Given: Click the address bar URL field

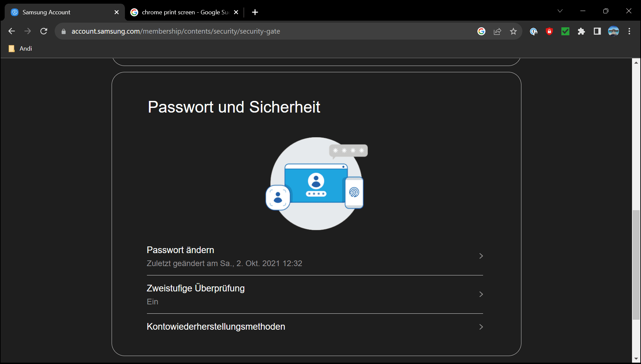Looking at the screenshot, I should (x=267, y=31).
